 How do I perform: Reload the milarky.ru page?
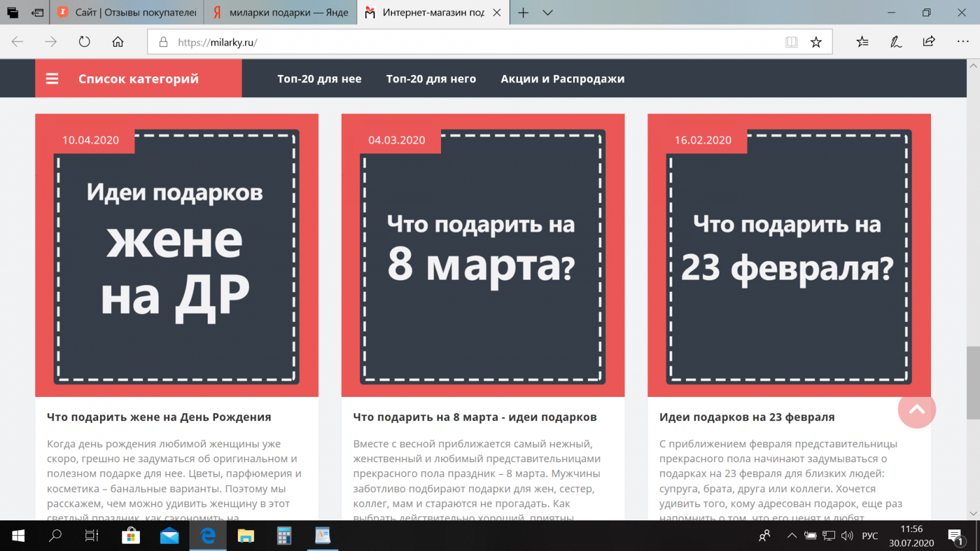tap(84, 42)
